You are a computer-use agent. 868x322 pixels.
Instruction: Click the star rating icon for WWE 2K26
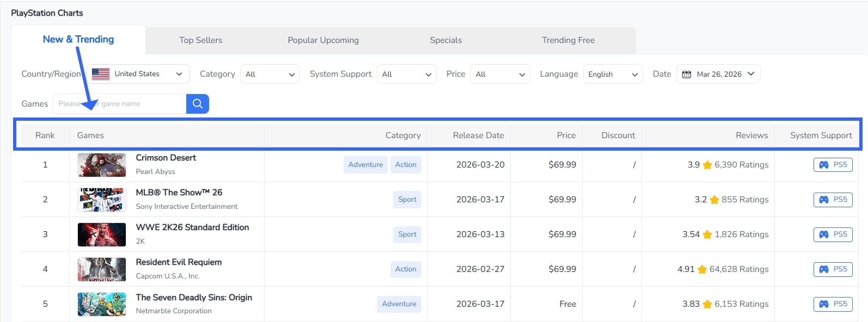click(707, 234)
